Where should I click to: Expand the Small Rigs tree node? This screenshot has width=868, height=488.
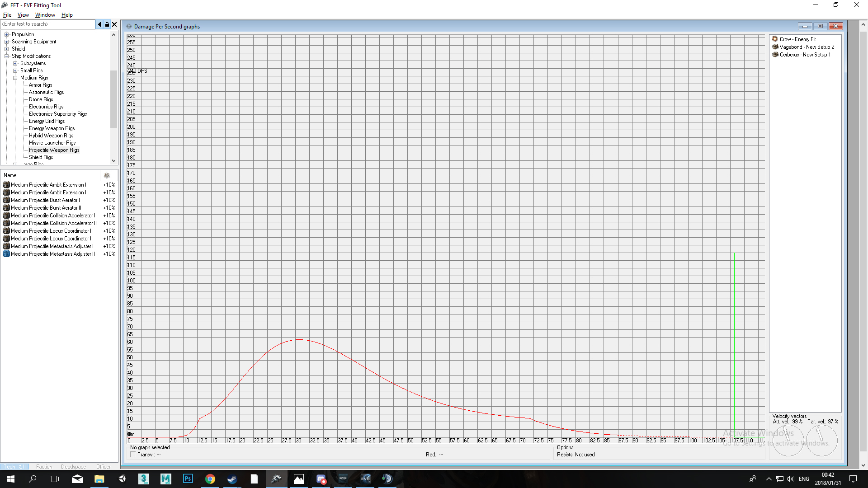[15, 70]
